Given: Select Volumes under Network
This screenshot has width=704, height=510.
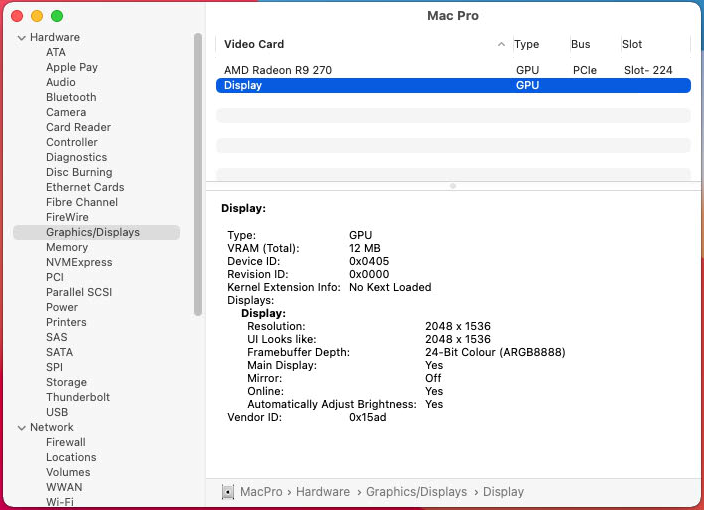Looking at the screenshot, I should pos(68,472).
